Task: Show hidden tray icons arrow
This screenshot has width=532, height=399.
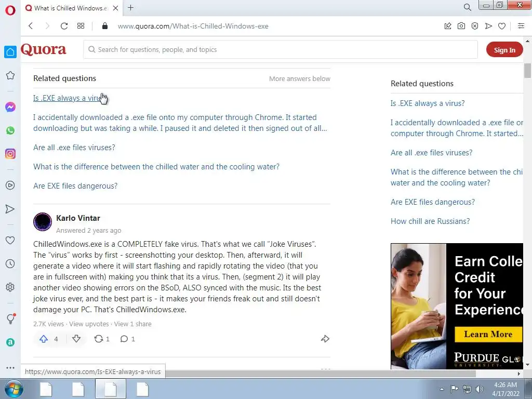Action: click(442, 389)
